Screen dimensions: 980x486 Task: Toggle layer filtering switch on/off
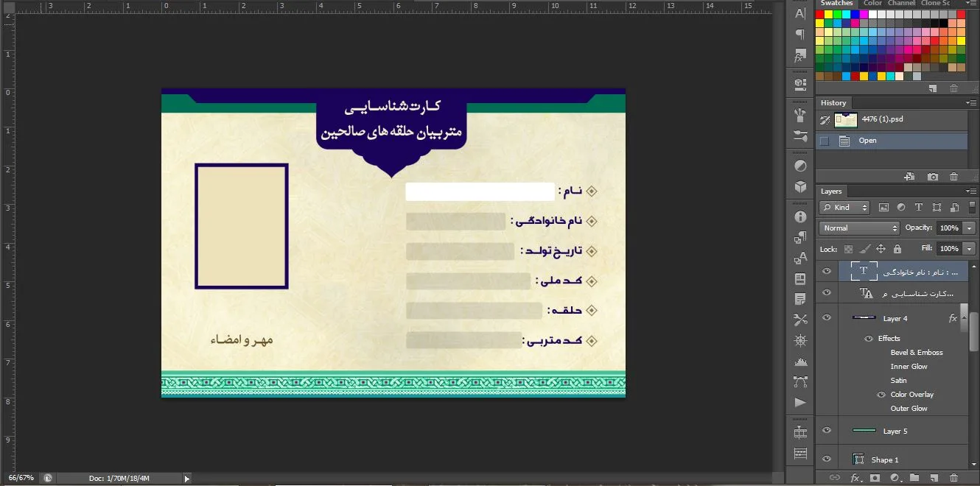970,206
